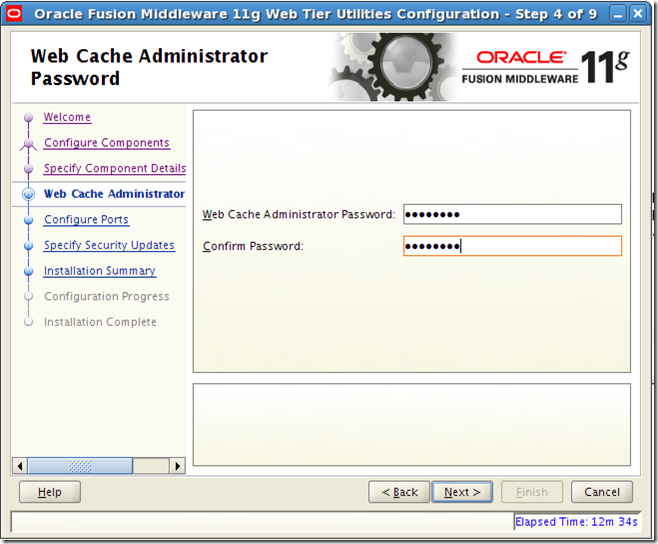Go to Installation Summary step
658x544 pixels.
pos(100,271)
